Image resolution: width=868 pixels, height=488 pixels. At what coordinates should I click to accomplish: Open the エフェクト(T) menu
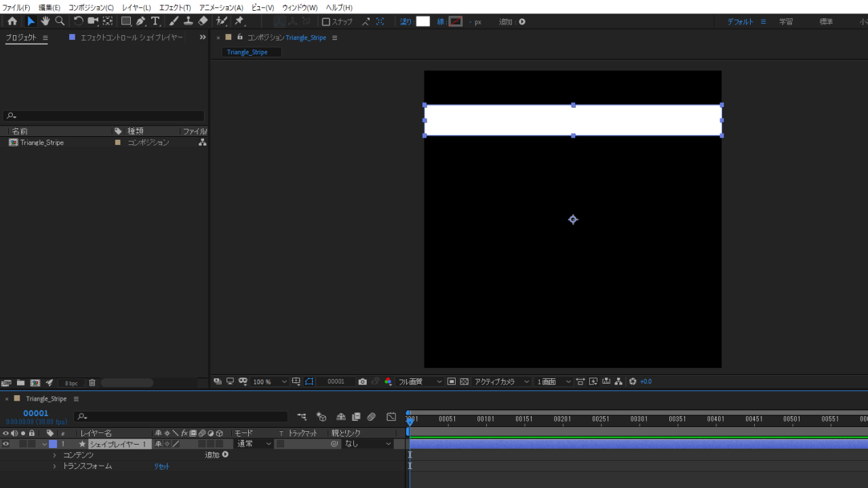175,7
